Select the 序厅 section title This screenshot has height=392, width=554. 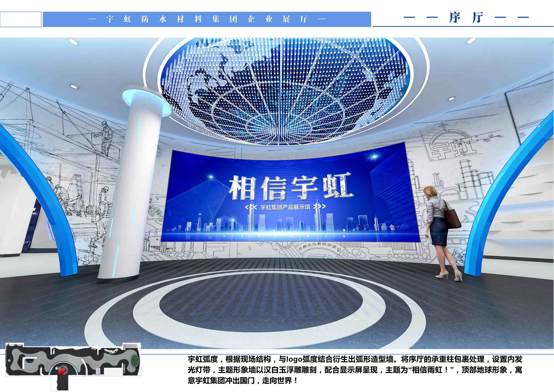click(x=466, y=18)
